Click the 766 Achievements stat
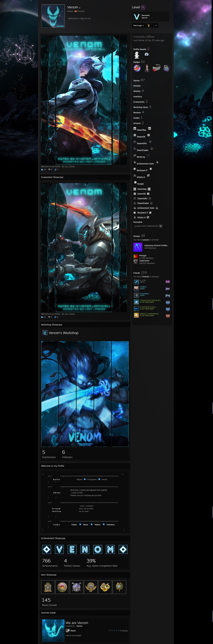The image size is (213, 644). (50, 563)
